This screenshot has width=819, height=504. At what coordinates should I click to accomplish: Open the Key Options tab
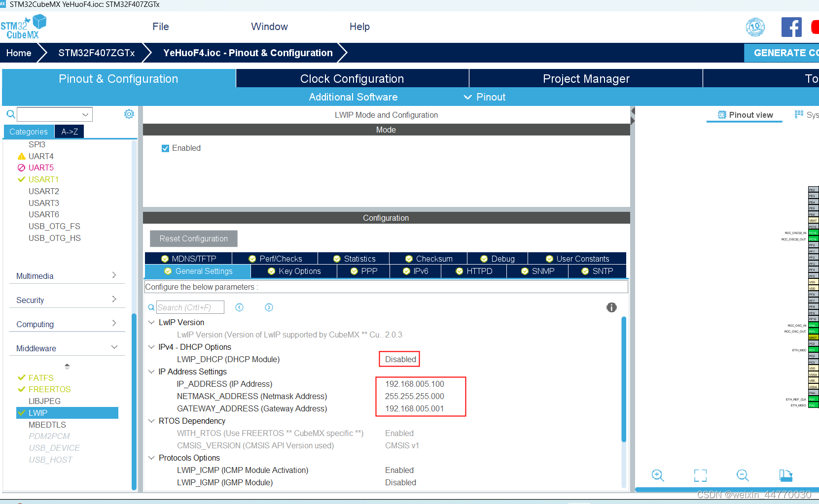tap(294, 271)
